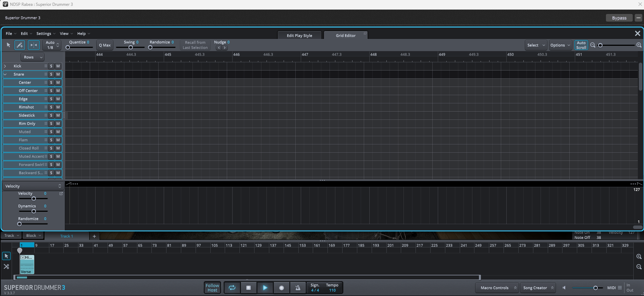Viewport: 644px width, 296px height.
Task: Mute the Snare Center articulation
Action: click(x=58, y=82)
